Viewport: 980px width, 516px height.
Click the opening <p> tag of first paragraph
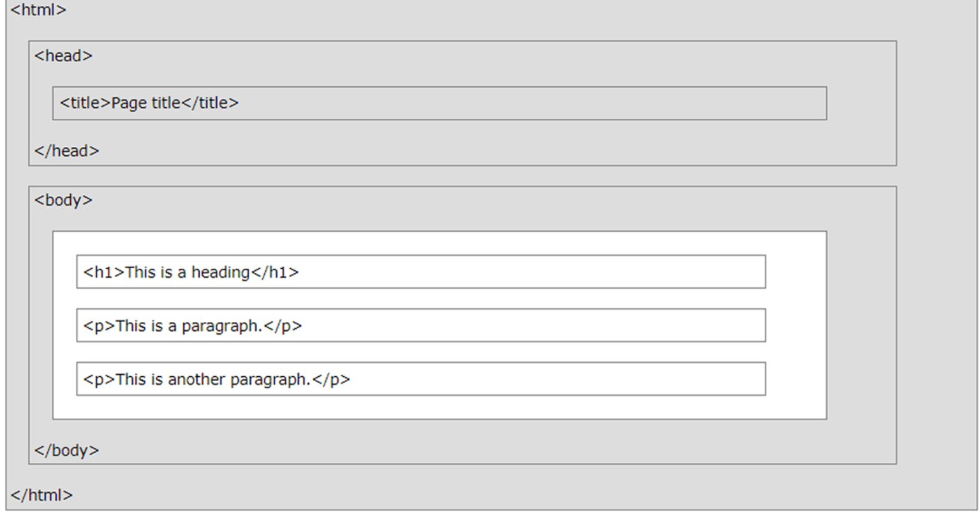(x=99, y=326)
